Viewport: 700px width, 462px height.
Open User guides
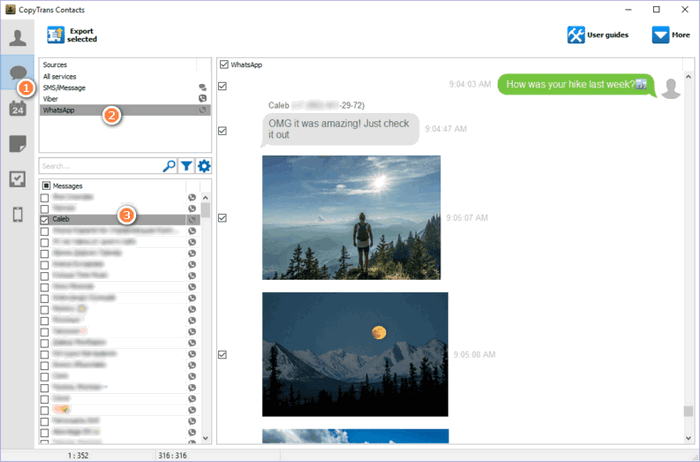598,35
